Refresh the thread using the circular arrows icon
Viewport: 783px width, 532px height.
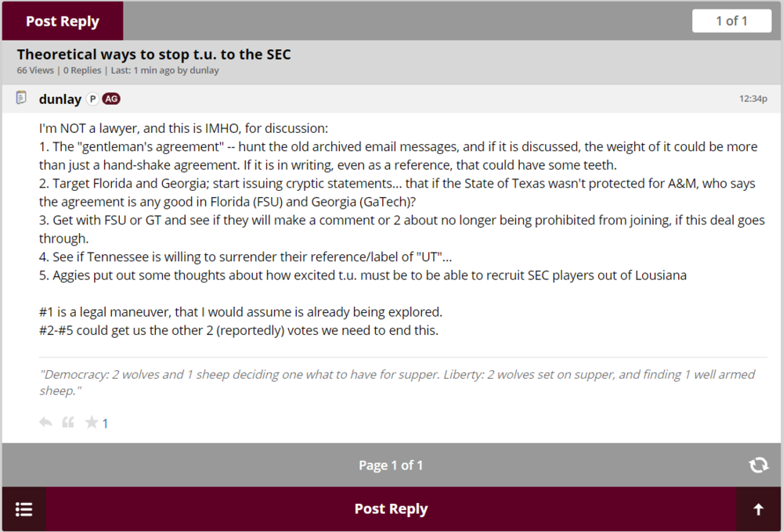click(758, 465)
